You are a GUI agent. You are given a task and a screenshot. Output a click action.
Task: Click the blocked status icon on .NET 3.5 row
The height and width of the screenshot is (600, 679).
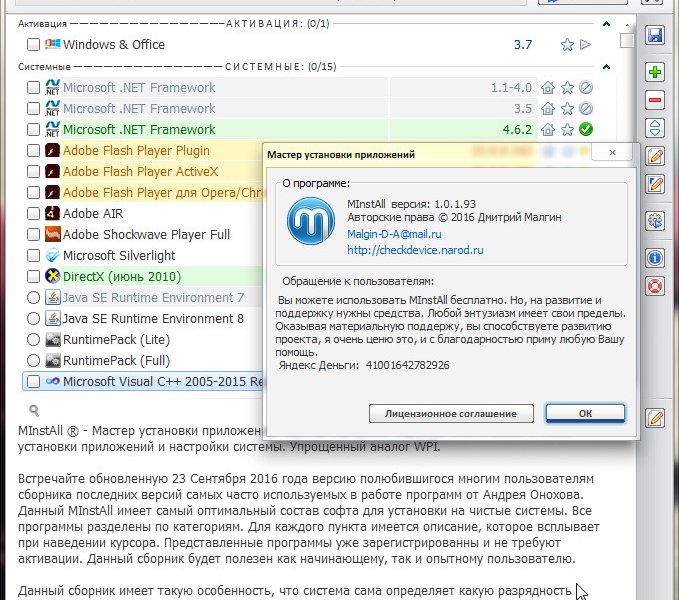click(585, 109)
